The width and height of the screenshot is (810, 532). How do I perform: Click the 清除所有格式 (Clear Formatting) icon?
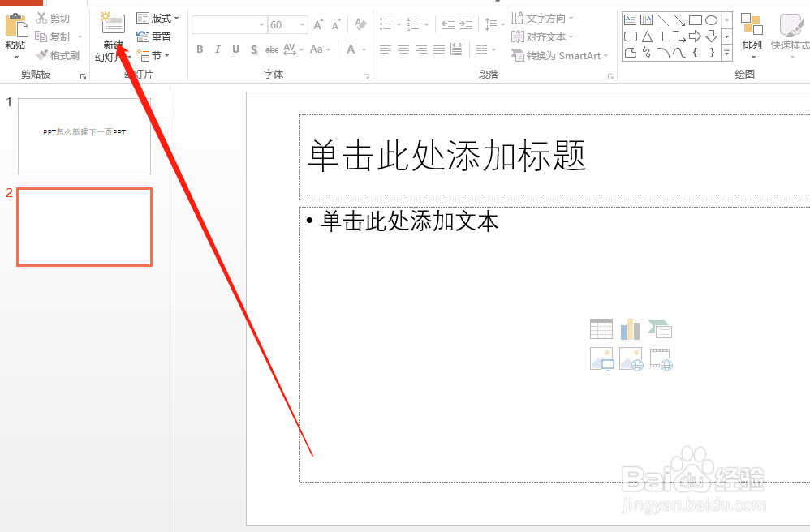coord(360,24)
